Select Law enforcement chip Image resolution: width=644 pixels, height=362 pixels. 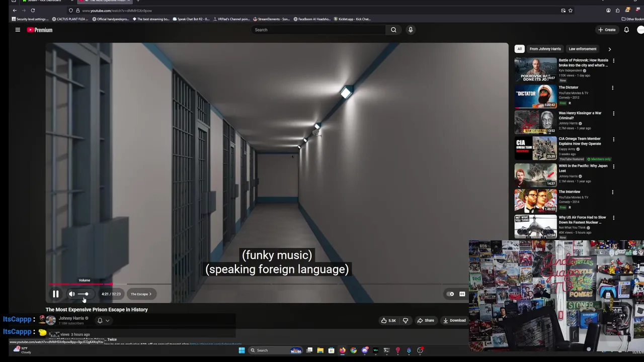582,49
